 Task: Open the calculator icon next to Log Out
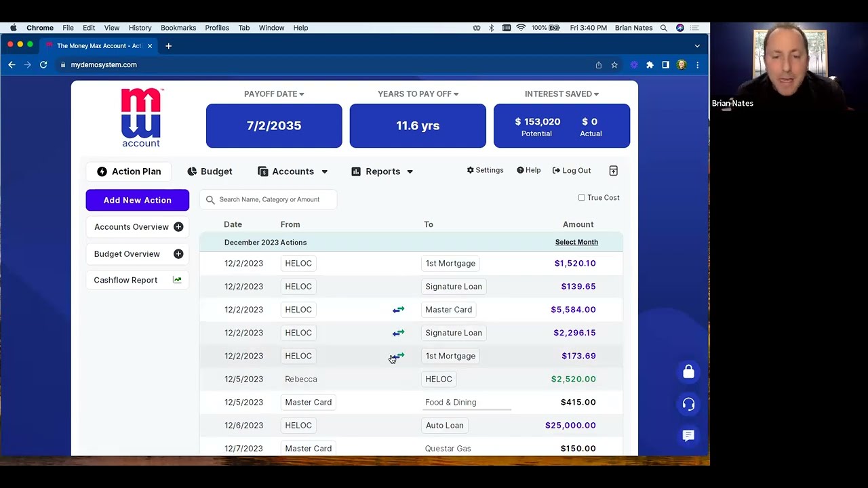pos(613,171)
